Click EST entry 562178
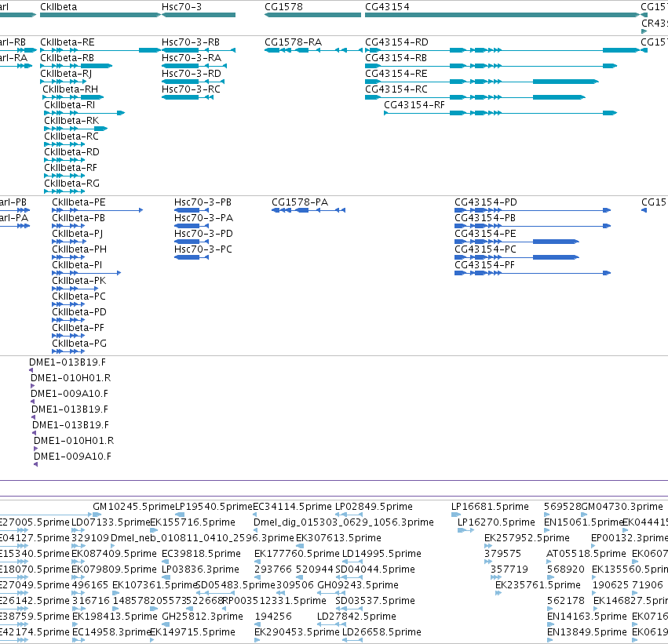The width and height of the screenshot is (668, 644). coord(566,601)
